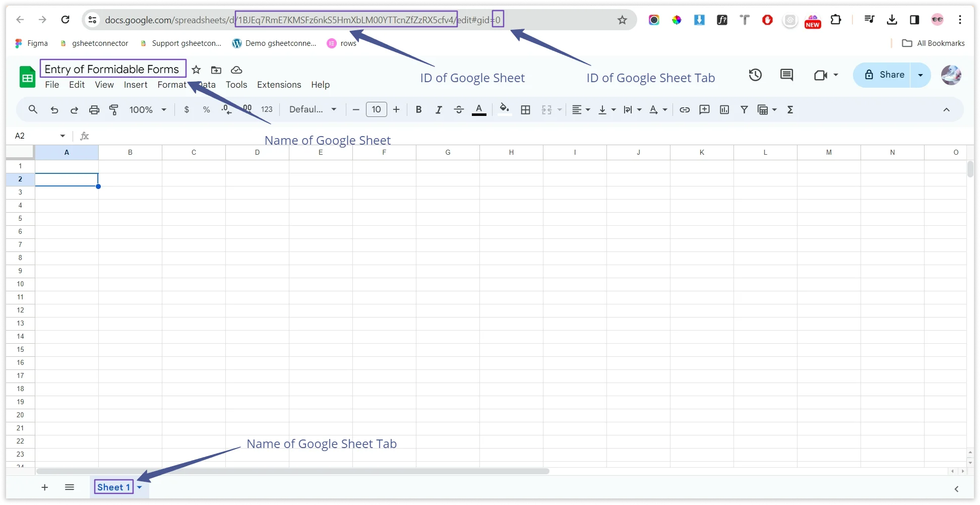
Task: Open the comments panel icon
Action: (x=786, y=75)
